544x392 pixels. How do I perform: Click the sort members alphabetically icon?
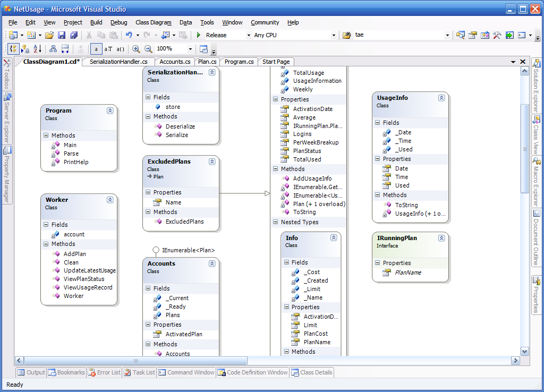click(x=36, y=48)
